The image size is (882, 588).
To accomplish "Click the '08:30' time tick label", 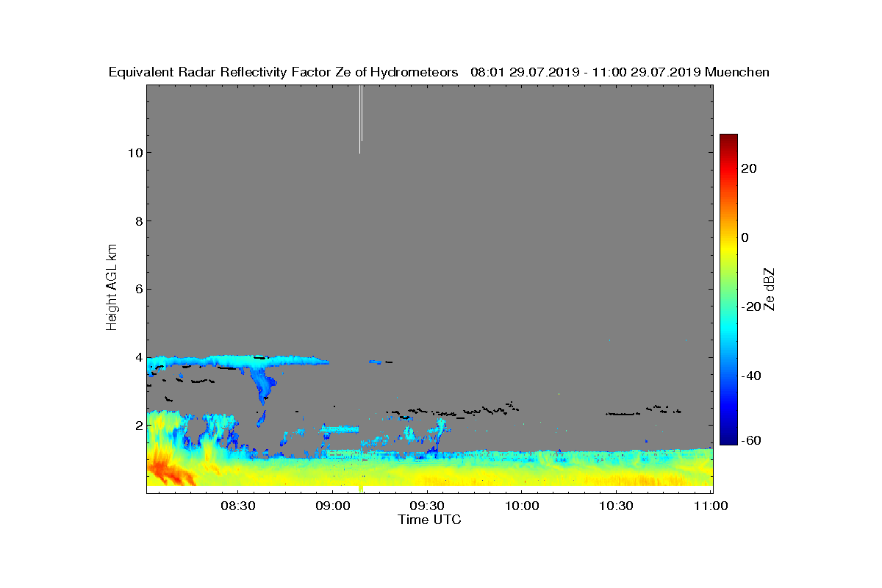I will (x=237, y=506).
